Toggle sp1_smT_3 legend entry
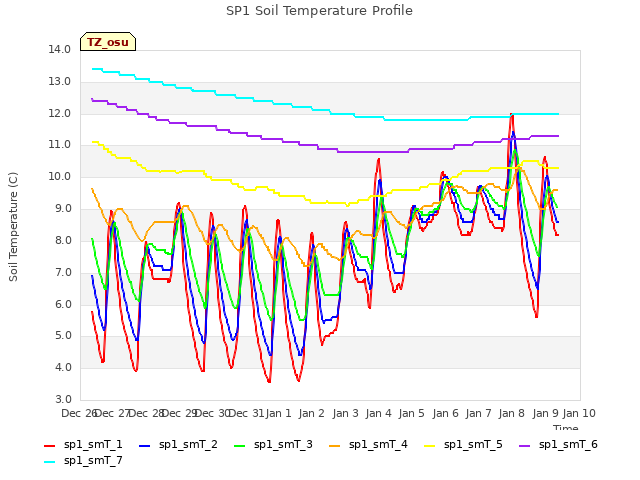 tap(273, 444)
